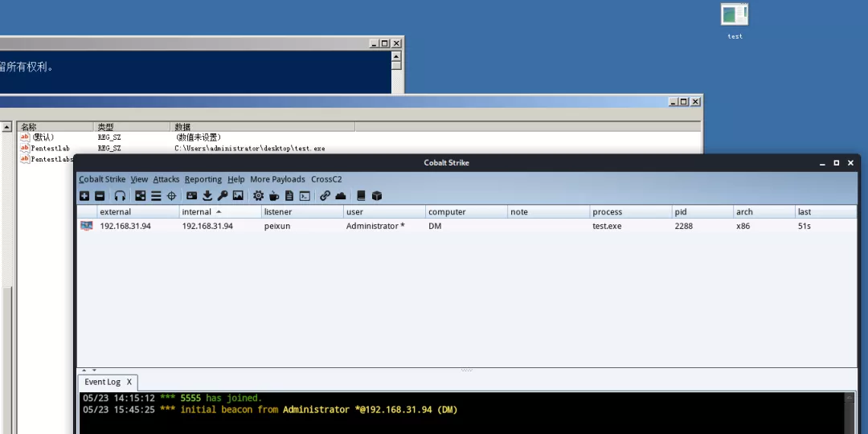
Task: Sort sessions by external column
Action: point(138,212)
